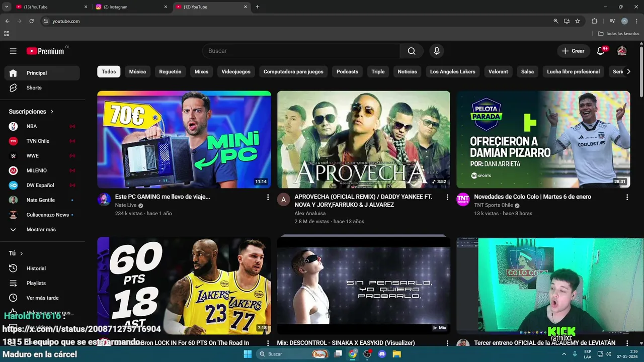
Task: Click install app icon in address bar
Action: coord(567,21)
